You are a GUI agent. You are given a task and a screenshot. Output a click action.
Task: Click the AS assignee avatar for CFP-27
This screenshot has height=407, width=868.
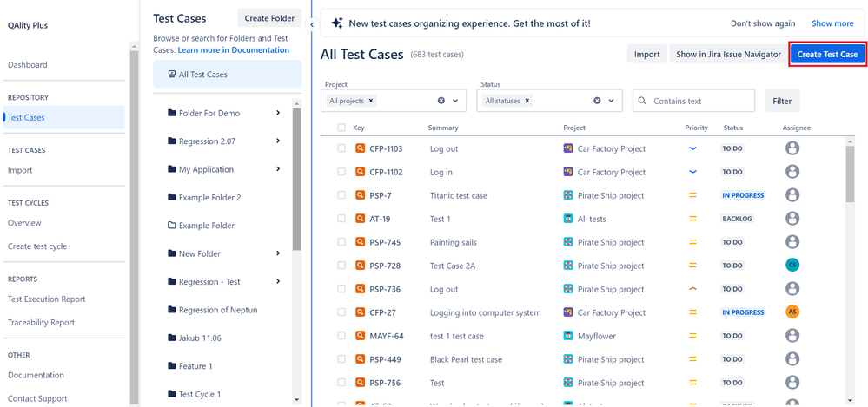click(792, 312)
